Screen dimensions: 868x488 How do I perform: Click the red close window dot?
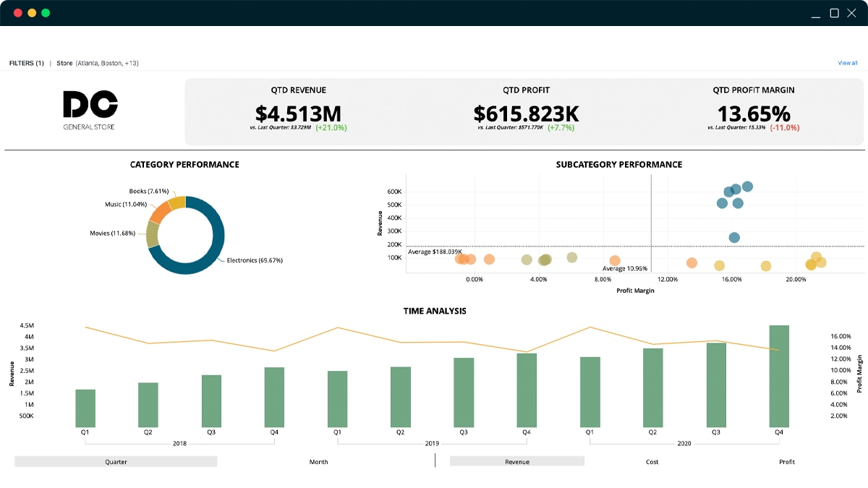coord(18,13)
